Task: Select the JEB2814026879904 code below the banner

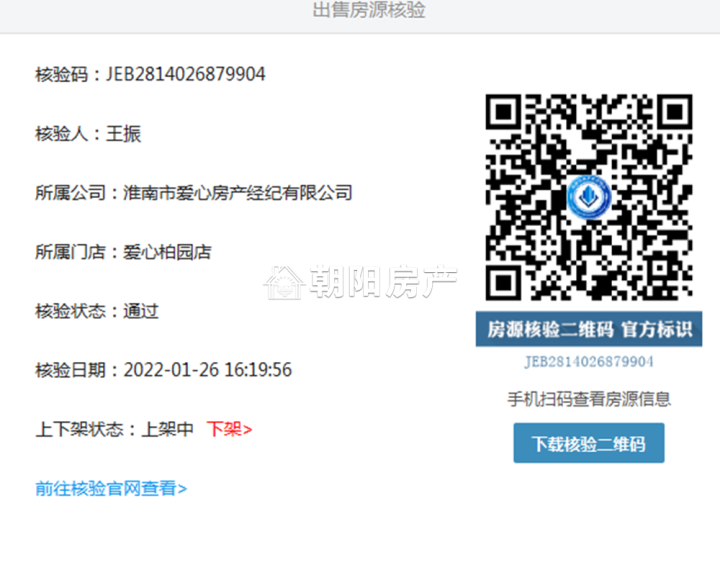Action: 588,361
